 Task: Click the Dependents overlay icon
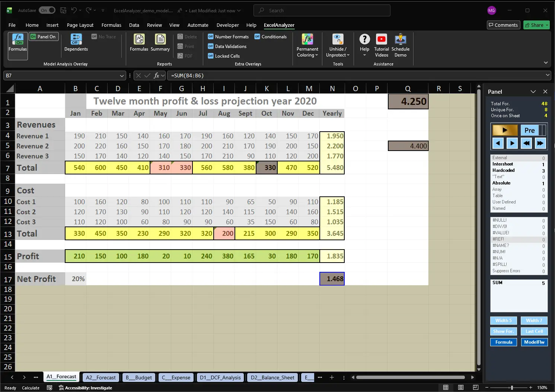[76, 39]
